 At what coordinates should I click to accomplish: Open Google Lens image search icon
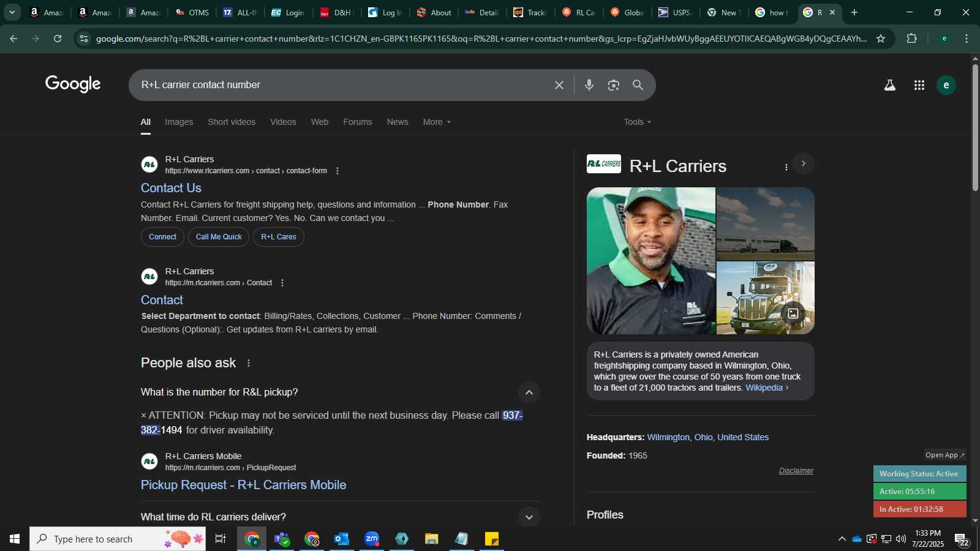click(x=614, y=85)
